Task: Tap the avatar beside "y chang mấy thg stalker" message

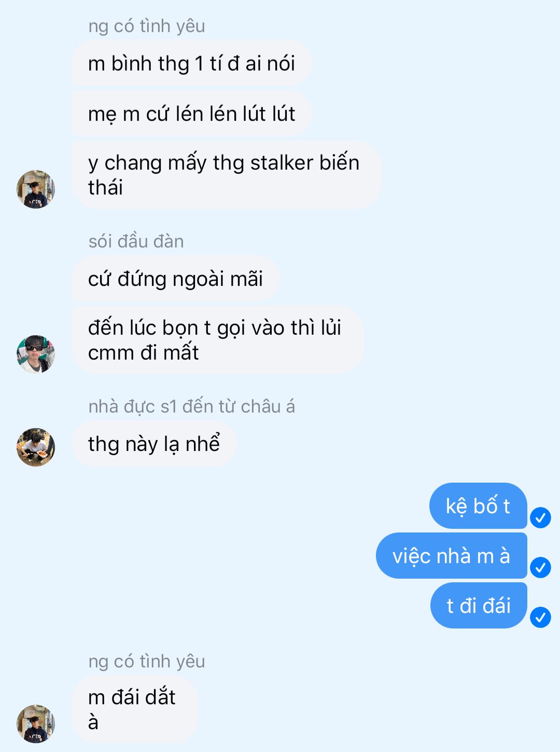Action: pyautogui.click(x=36, y=189)
